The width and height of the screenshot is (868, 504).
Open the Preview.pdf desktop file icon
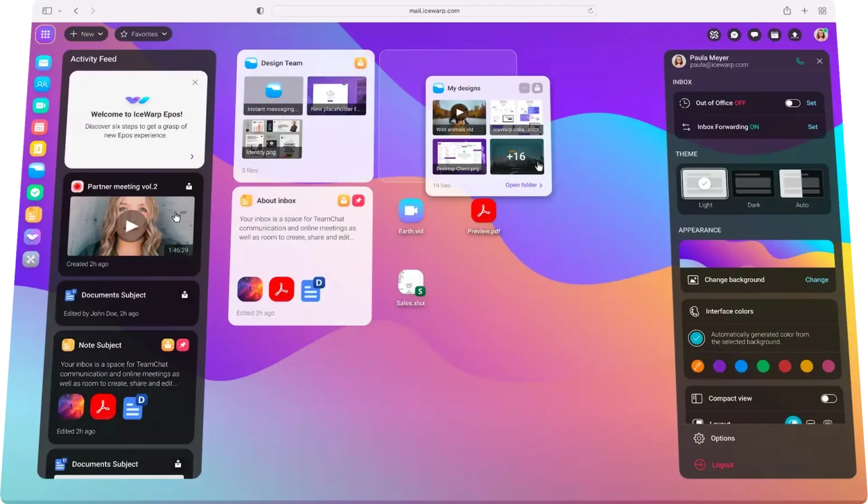coord(483,212)
